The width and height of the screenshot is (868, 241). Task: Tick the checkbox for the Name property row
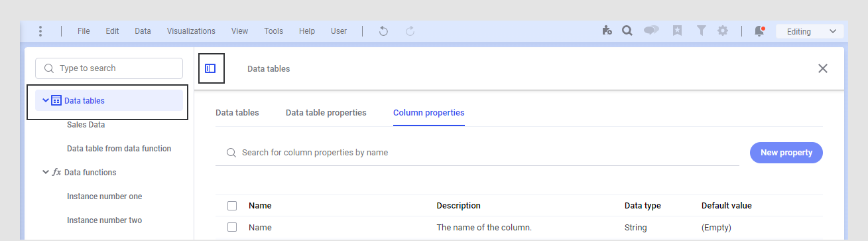[x=232, y=227]
